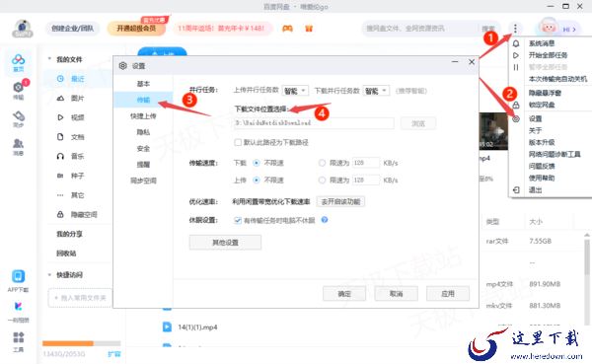Click the play icon beside 开始全部任务
The height and width of the screenshot is (364, 592).
click(x=516, y=55)
